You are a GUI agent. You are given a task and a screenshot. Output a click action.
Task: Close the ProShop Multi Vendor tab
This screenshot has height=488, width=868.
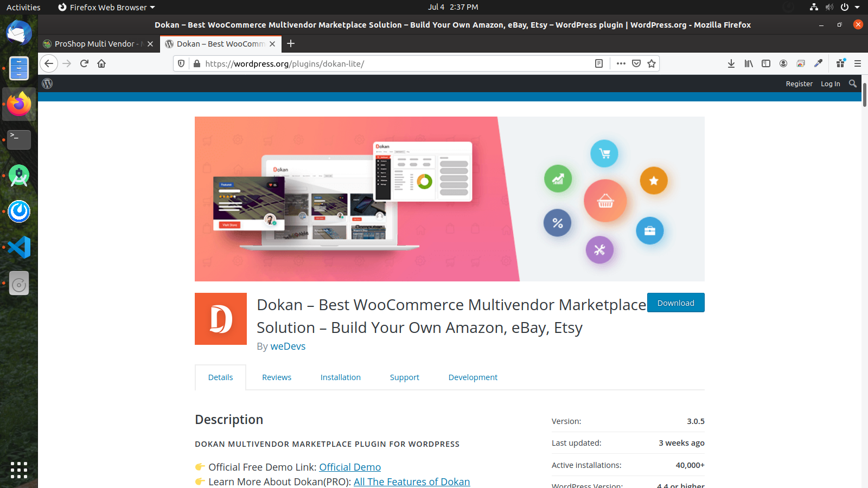coord(150,44)
